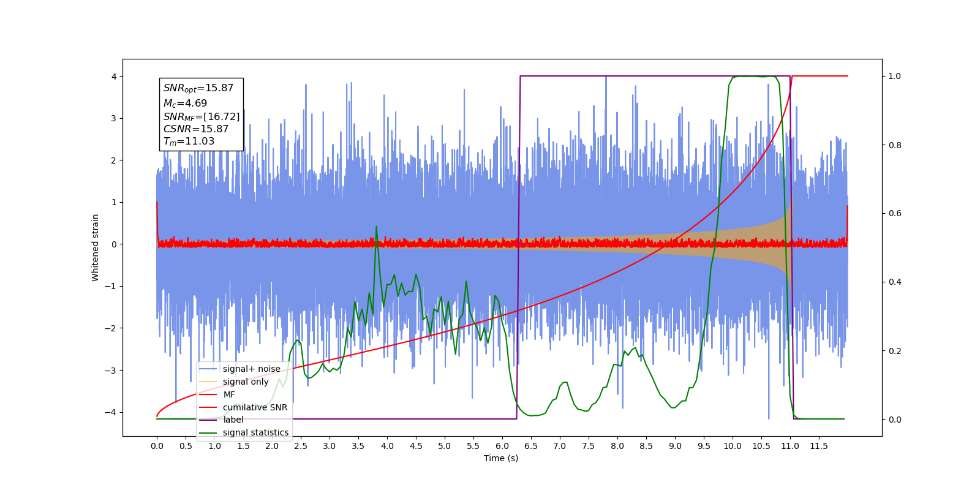
Task: Click the blue line swatch beside 'signal+ noise'
Action: tap(208, 369)
